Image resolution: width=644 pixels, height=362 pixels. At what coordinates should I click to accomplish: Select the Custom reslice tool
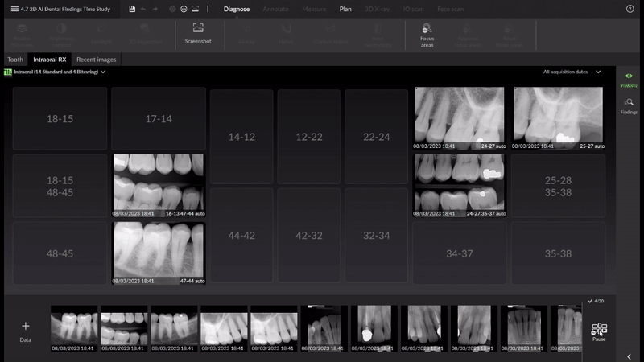[331, 35]
